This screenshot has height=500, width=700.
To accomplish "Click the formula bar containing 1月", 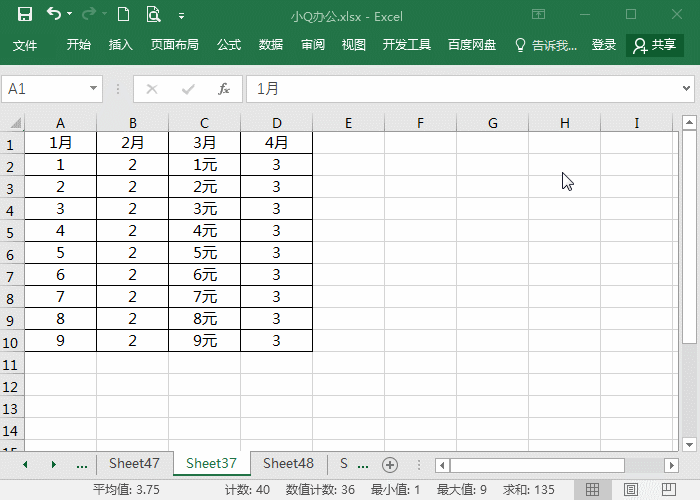I will pyautogui.click(x=462, y=89).
